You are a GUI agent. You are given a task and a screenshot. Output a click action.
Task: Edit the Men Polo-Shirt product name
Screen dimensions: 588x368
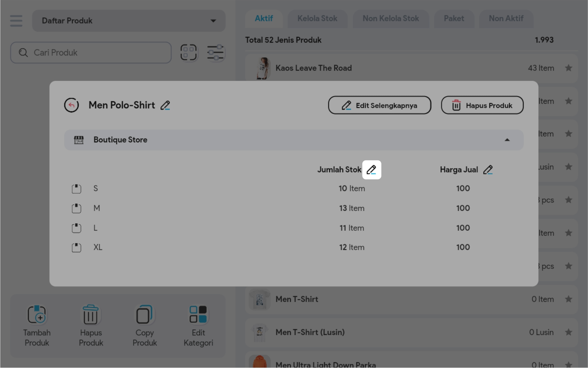165,106
